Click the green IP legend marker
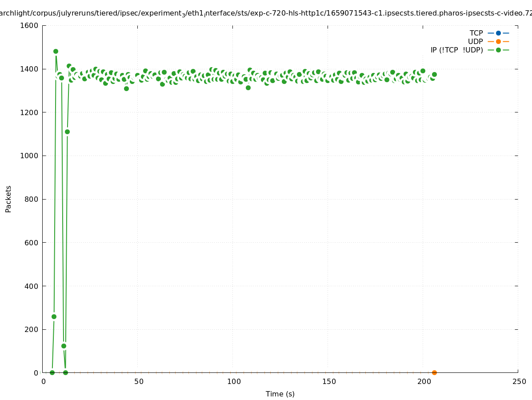Image resolution: width=532 pixels, height=400 pixels. point(498,50)
